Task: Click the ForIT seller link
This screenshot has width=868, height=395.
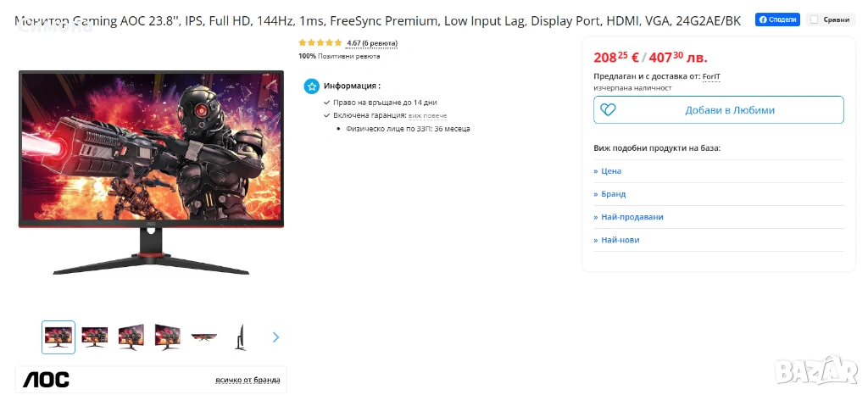Action: [711, 76]
